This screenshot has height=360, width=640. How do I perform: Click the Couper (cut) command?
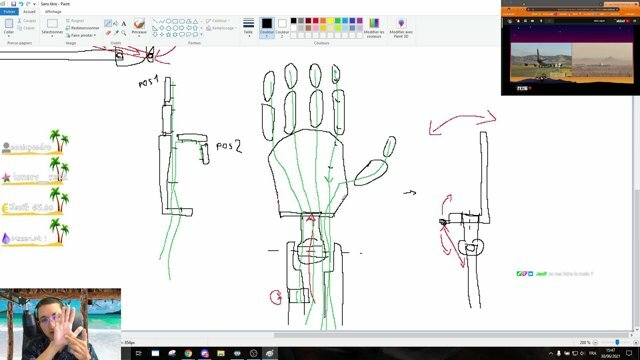tap(27, 20)
